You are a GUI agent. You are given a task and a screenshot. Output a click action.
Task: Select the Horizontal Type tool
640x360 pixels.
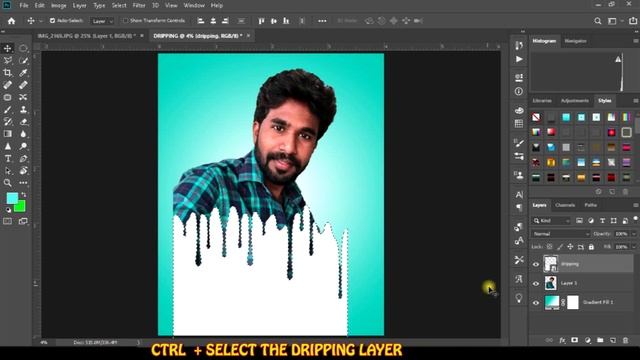coord(7,158)
